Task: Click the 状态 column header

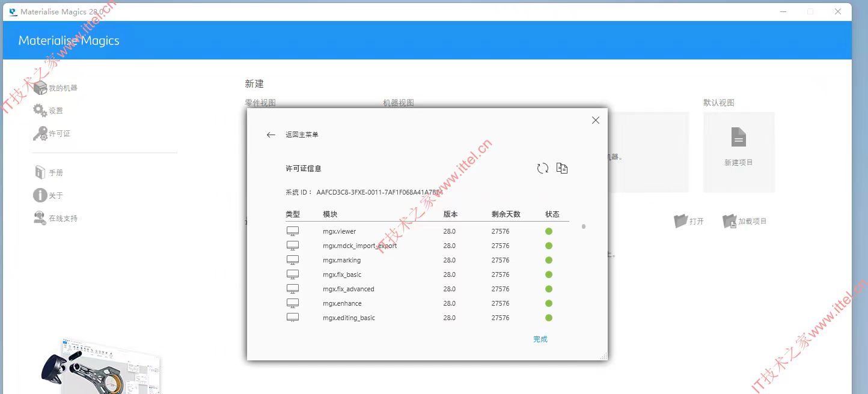Action: coord(552,214)
